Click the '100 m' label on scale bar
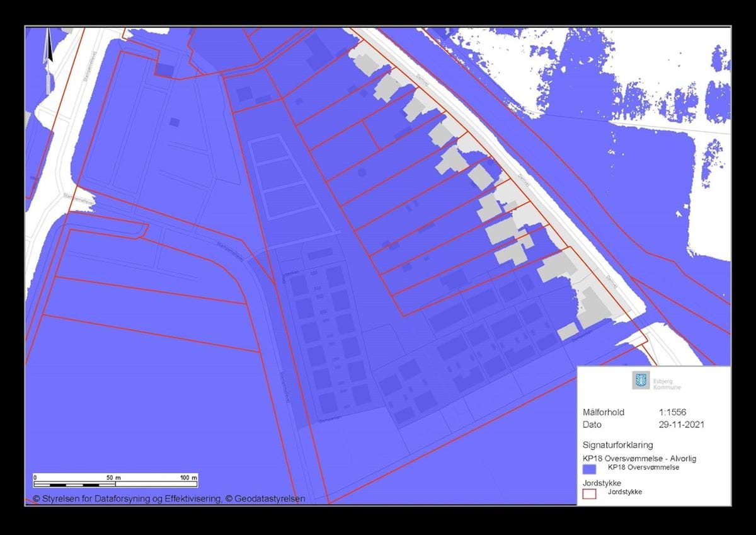The height and width of the screenshot is (535, 756). click(188, 478)
